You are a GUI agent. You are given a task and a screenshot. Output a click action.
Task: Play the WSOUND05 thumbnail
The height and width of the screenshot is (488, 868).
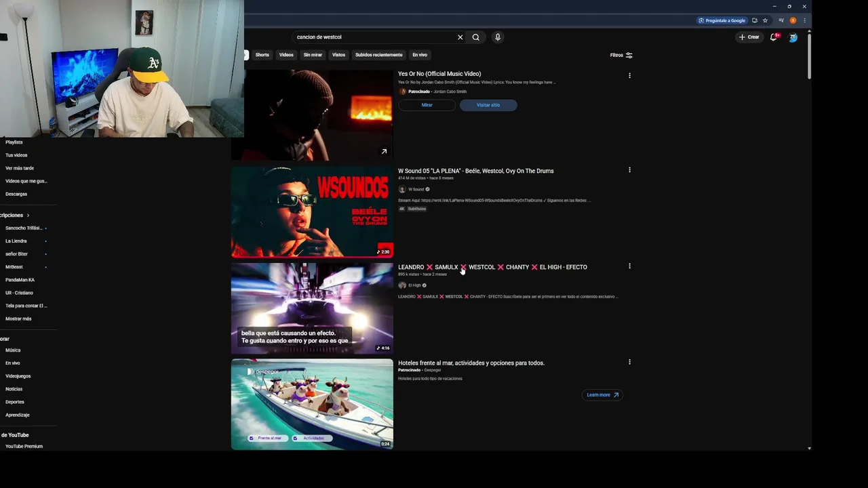(x=312, y=212)
